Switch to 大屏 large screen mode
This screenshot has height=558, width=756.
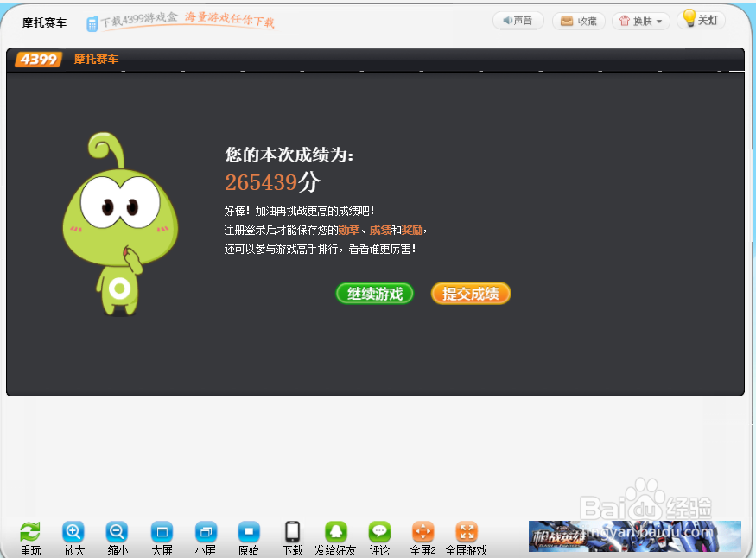pyautogui.click(x=162, y=532)
